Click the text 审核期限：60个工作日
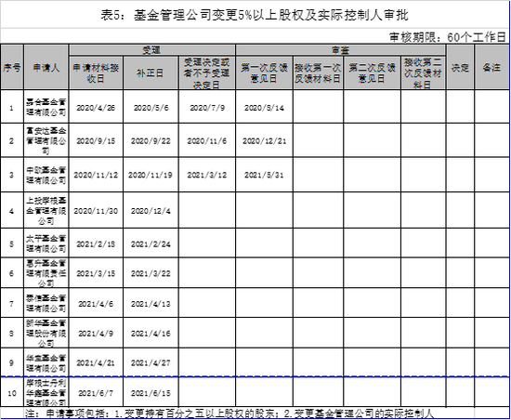The width and height of the screenshot is (511, 420). [x=448, y=37]
